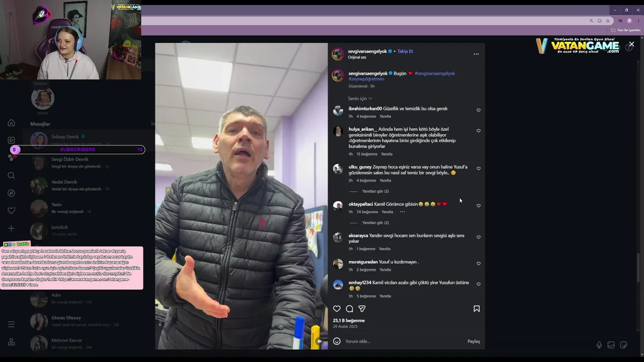Open the #zeynepöğretmen hashtag

coord(366,79)
